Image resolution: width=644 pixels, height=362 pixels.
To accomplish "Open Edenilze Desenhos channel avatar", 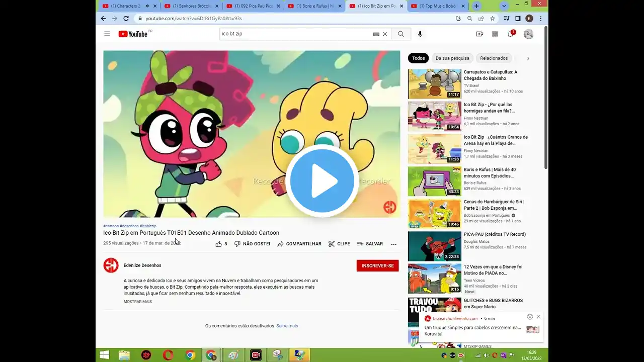I will [111, 265].
